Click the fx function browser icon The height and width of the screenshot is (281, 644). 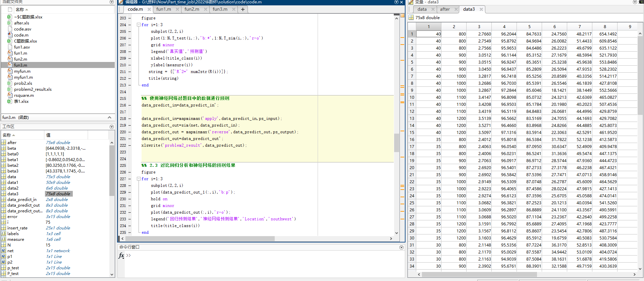point(121,256)
